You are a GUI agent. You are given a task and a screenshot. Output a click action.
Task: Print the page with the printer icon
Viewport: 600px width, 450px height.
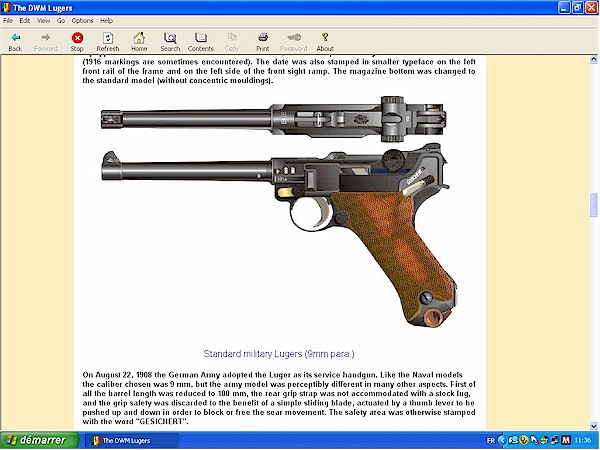[x=262, y=42]
